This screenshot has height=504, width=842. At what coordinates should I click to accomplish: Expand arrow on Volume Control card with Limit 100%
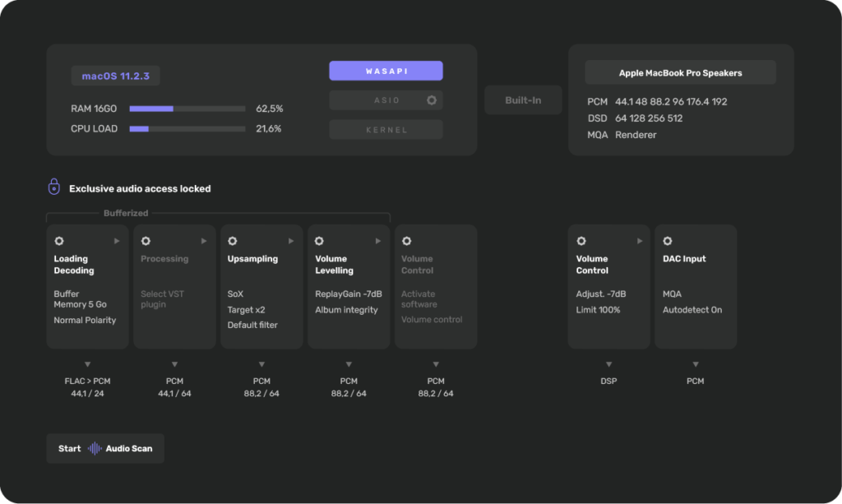click(x=640, y=241)
